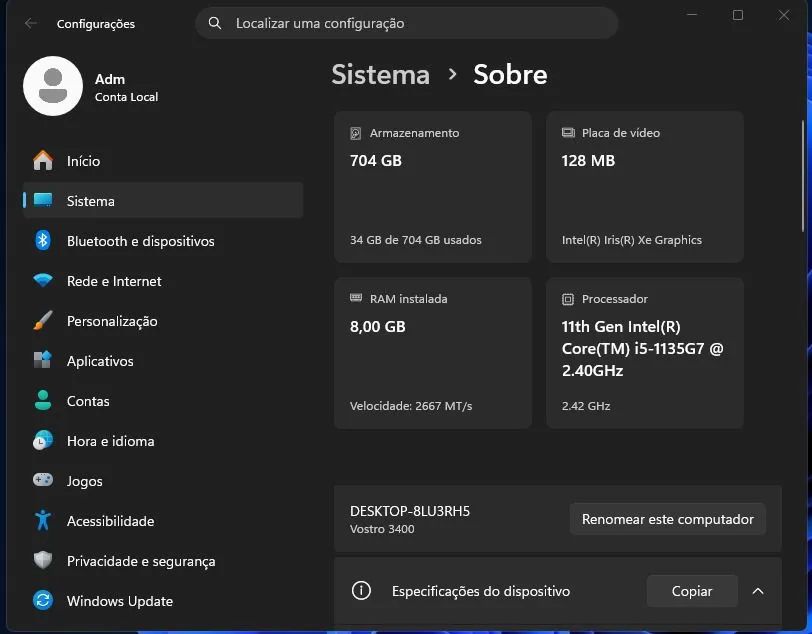The height and width of the screenshot is (634, 812).
Task: Click the 'Vostro 3400' model text
Action: tap(382, 529)
